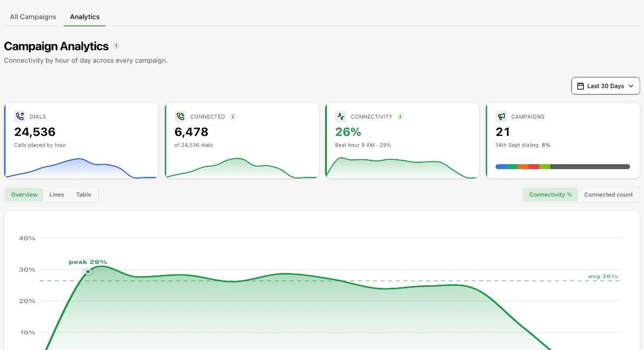The height and width of the screenshot is (350, 644).
Task: Click the 20% y-axis label
Action: click(27, 301)
